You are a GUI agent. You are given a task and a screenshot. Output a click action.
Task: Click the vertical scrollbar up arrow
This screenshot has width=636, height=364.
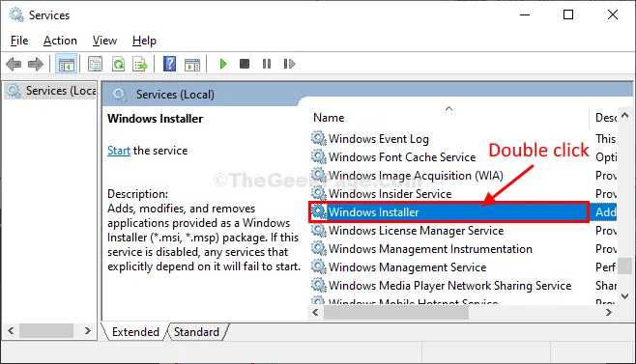(x=624, y=116)
